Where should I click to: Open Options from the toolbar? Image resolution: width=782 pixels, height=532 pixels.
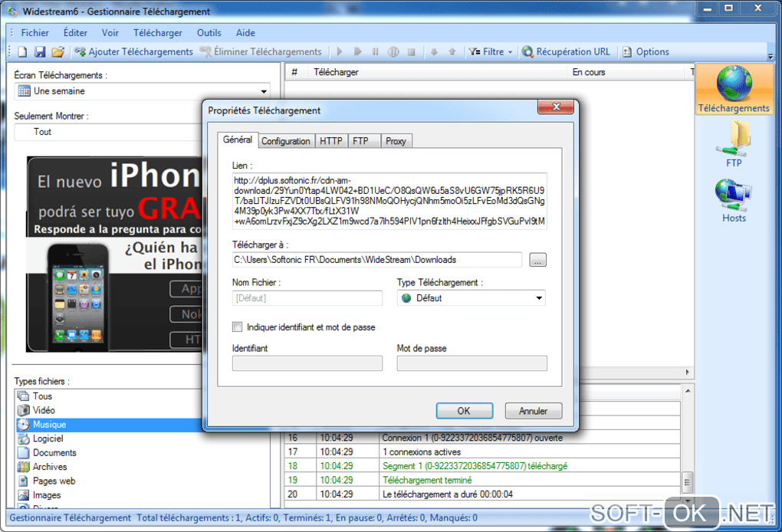pos(646,52)
